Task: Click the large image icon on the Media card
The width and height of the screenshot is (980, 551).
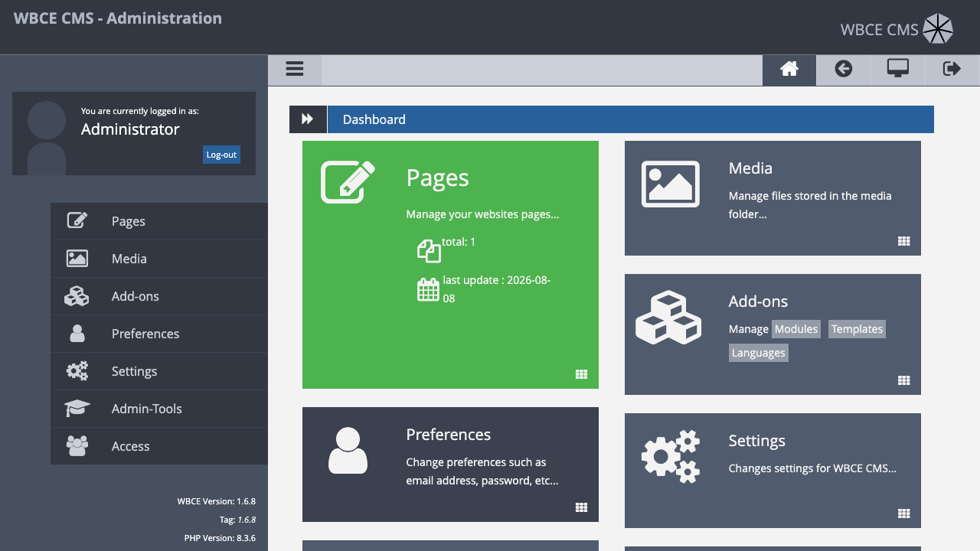Action: (670, 184)
